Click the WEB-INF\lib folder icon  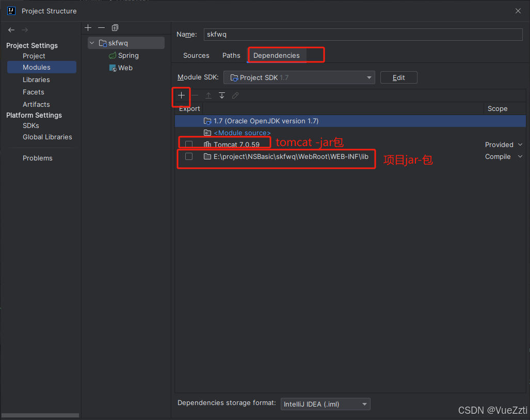(207, 156)
